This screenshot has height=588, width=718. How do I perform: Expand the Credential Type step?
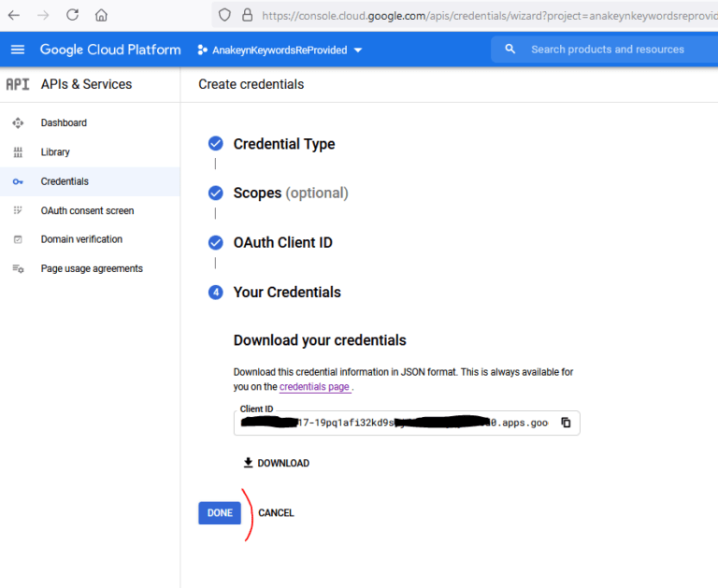[x=284, y=144]
